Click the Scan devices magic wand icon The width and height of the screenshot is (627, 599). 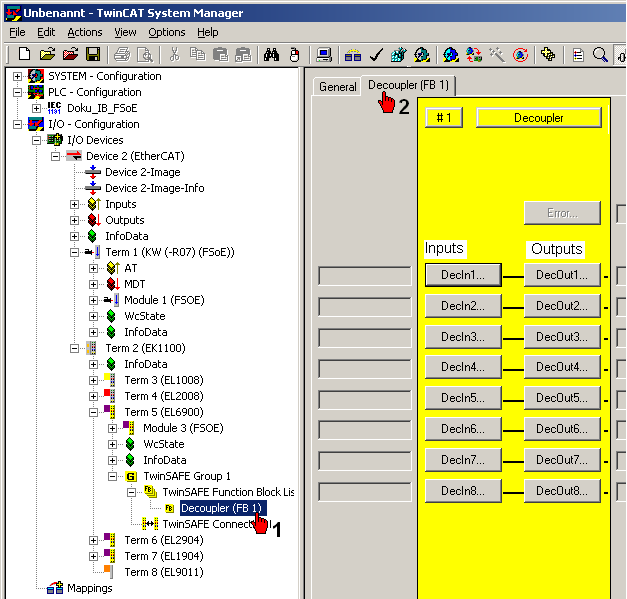497,54
